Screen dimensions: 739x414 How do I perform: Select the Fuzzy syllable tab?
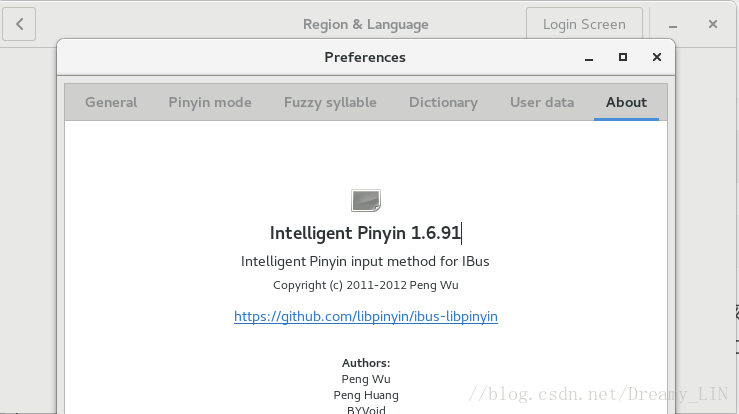pyautogui.click(x=330, y=102)
